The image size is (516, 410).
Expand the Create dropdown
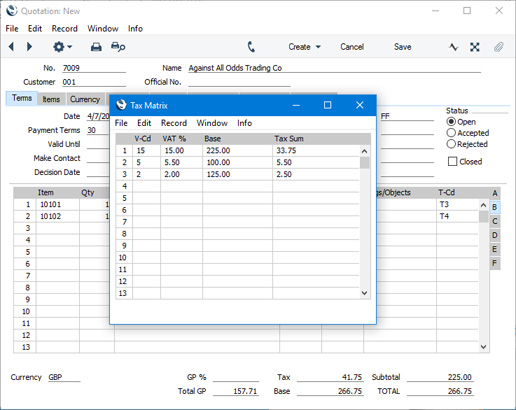[x=304, y=47]
